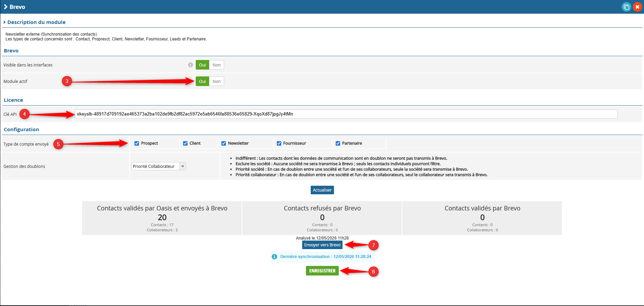Click the restore window icon in the title bar
The height and width of the screenshot is (306, 644).
pos(626,7)
